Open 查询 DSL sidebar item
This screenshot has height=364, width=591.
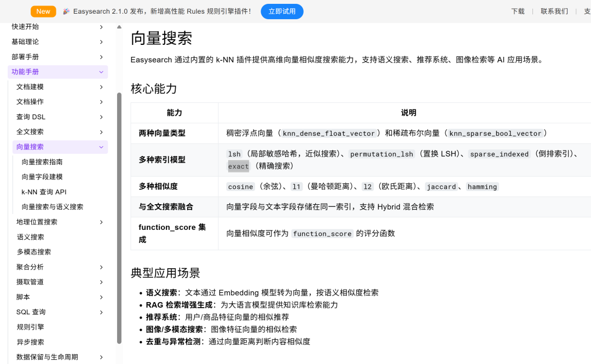[x=31, y=117]
